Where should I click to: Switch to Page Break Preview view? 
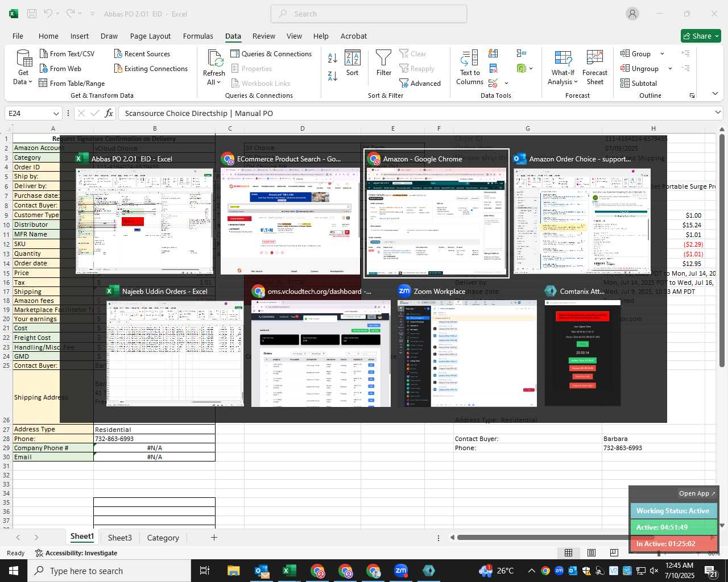point(614,552)
